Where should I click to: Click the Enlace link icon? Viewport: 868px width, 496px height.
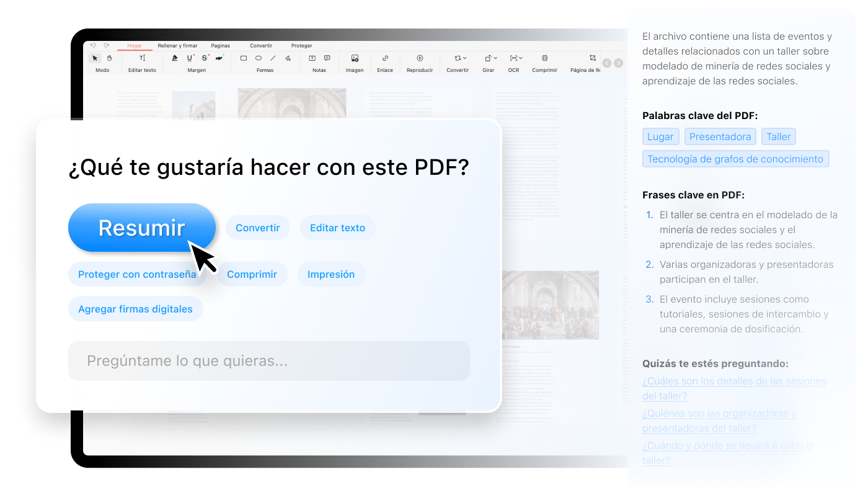(385, 58)
